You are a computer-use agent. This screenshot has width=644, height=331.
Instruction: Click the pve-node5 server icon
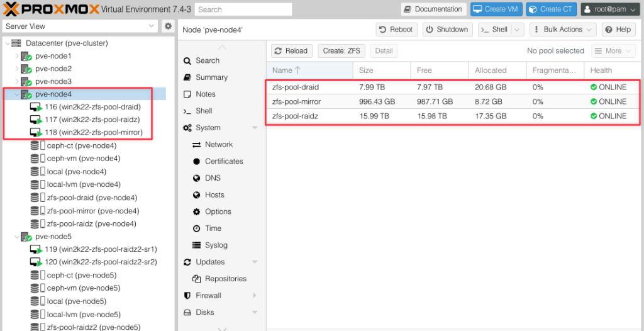26,237
